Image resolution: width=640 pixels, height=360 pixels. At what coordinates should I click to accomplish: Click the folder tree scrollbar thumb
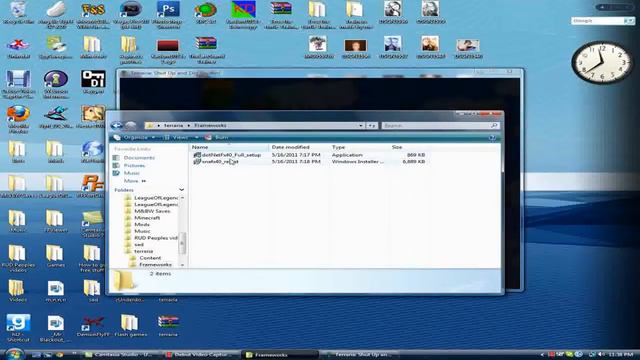pos(182,243)
